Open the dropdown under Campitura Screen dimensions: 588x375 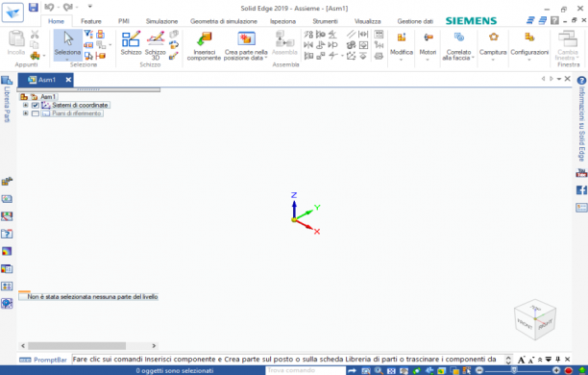pos(493,60)
